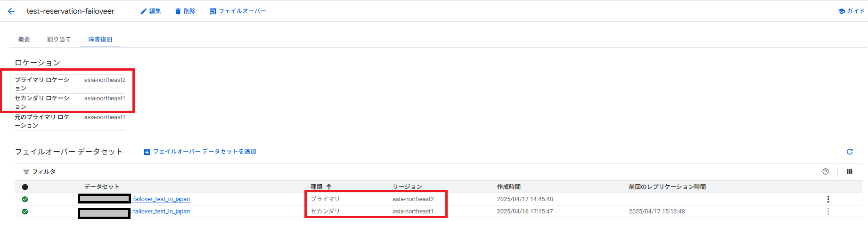Switch to the 割り当て tab
The width and height of the screenshot is (868, 236).
click(x=59, y=40)
